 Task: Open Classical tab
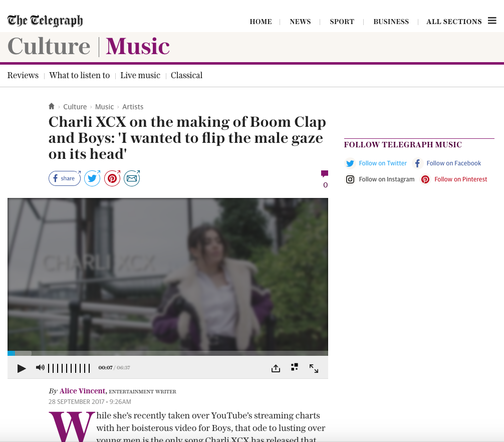click(x=186, y=75)
